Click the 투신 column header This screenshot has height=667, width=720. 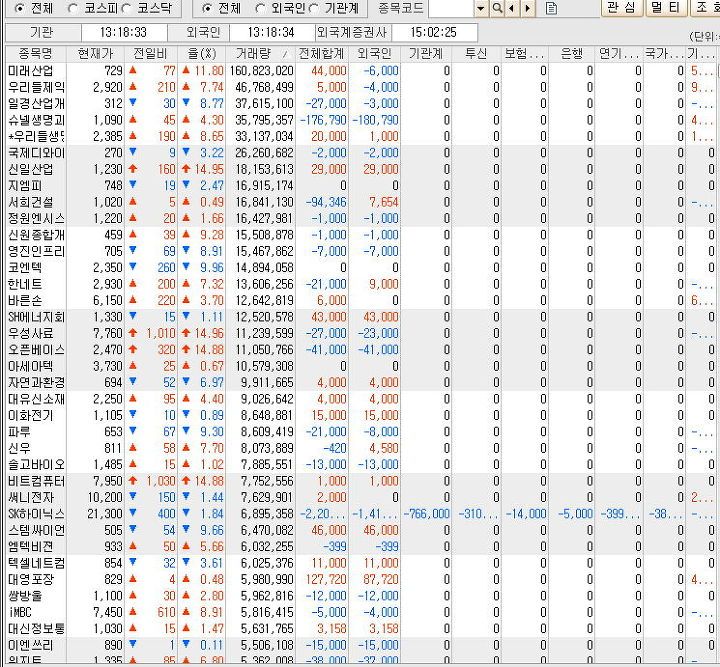[476, 54]
